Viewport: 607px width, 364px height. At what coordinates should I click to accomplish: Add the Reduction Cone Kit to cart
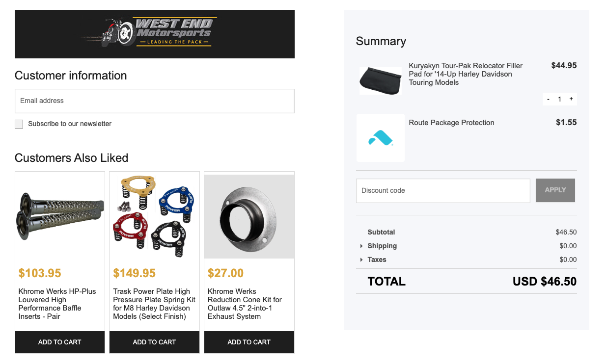click(248, 342)
